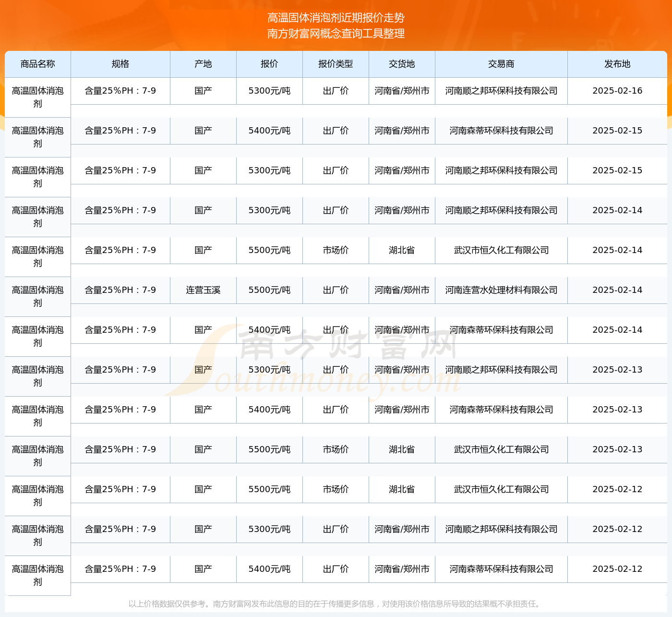672x617 pixels.
Task: Click the 商品名称 column header
Action: (38, 64)
